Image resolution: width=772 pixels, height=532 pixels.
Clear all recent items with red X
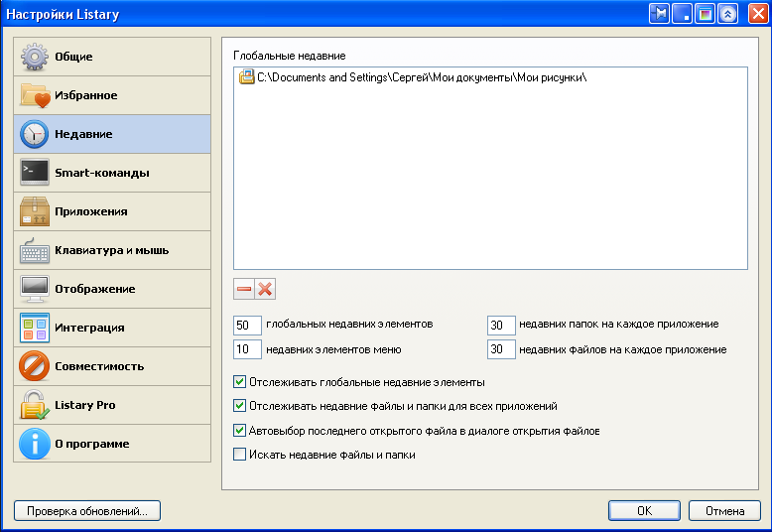[265, 289]
